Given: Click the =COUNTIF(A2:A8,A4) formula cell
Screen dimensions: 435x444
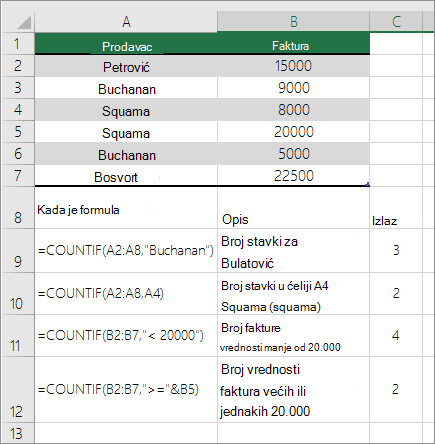Looking at the screenshot, I should (x=126, y=294).
